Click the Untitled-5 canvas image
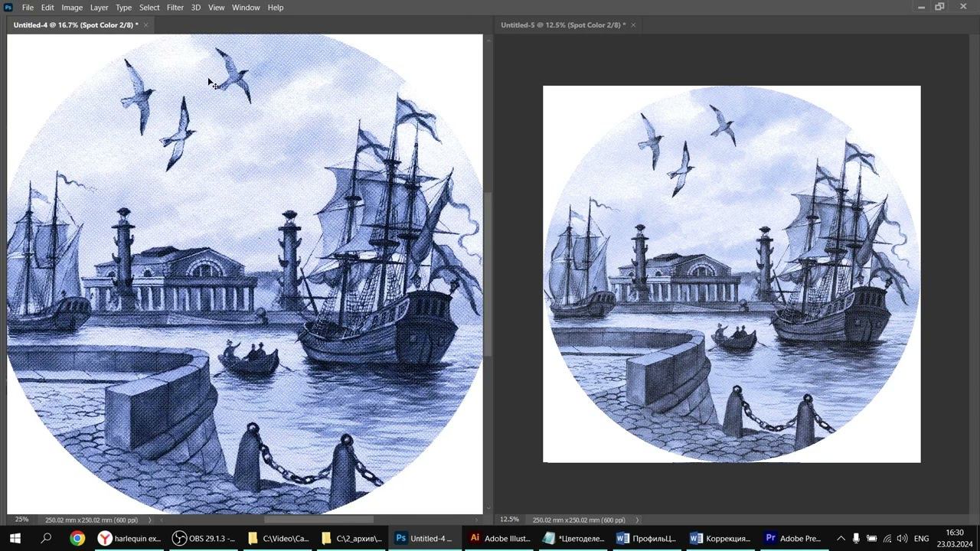This screenshot has width=980, height=551. (x=732, y=274)
